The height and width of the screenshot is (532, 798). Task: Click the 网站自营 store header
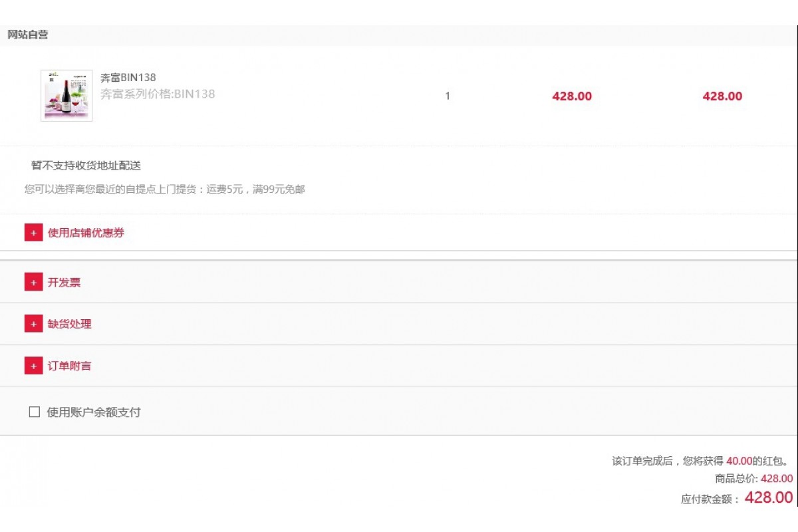tap(28, 35)
